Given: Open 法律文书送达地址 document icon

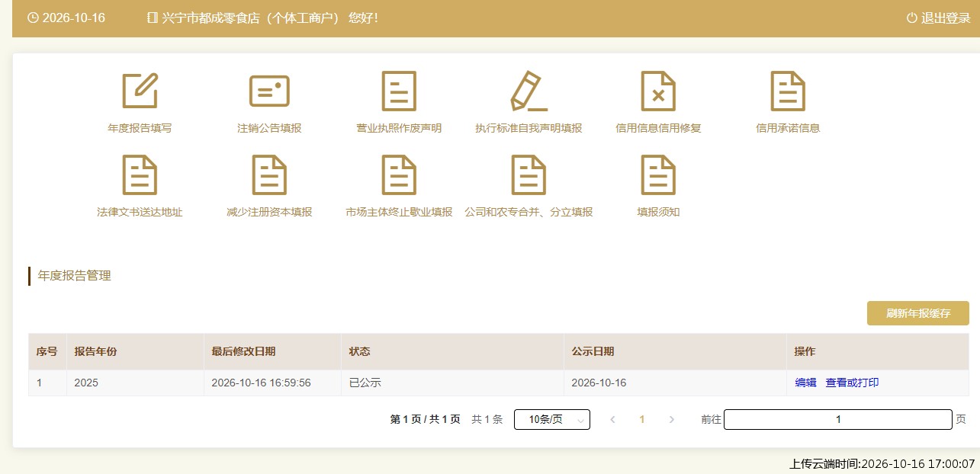Looking at the screenshot, I should (140, 175).
